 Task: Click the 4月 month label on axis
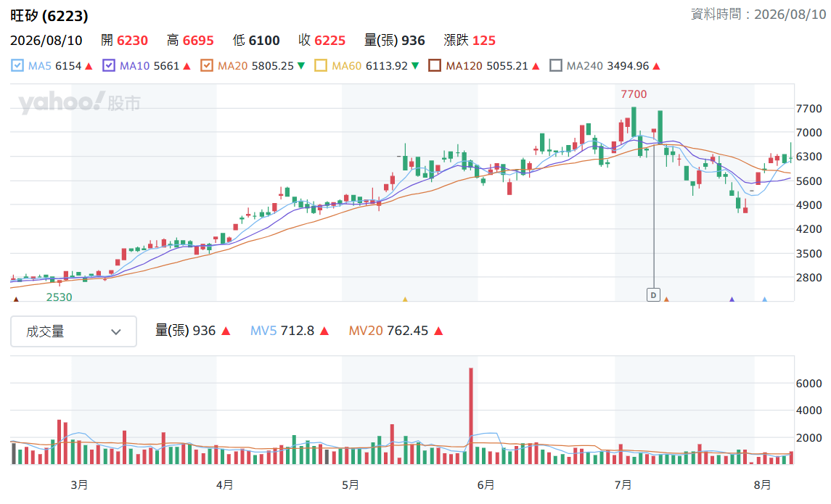click(225, 484)
